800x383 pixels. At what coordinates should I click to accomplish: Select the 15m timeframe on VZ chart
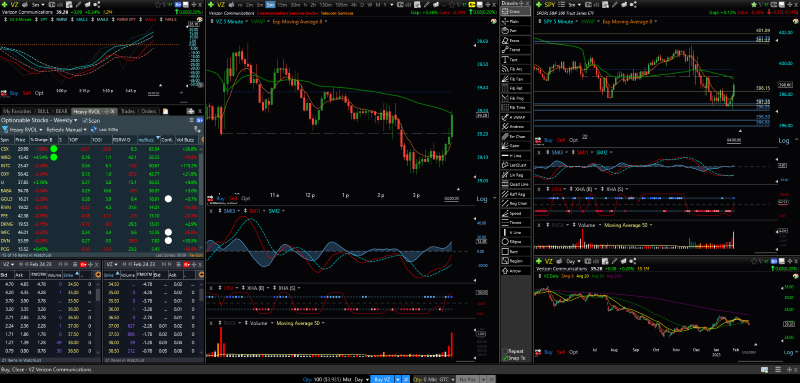(x=282, y=4)
